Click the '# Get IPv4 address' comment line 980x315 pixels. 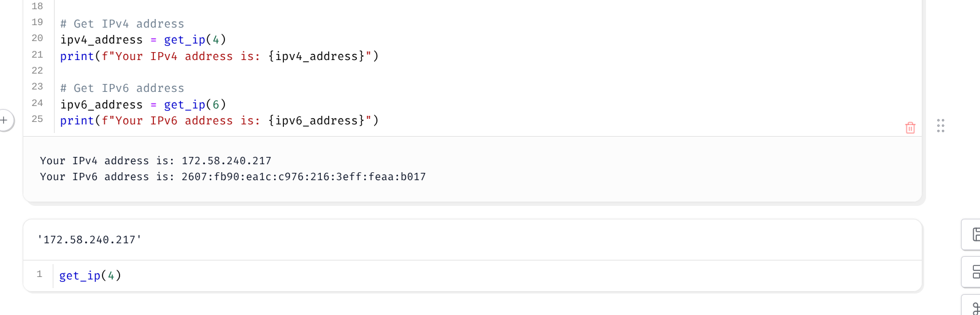[x=122, y=24]
